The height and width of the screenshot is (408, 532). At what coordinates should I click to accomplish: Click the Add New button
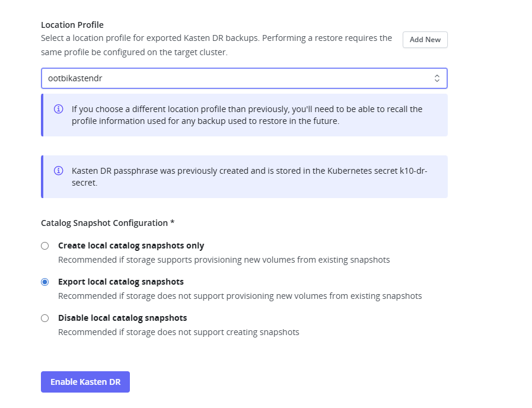pyautogui.click(x=425, y=40)
